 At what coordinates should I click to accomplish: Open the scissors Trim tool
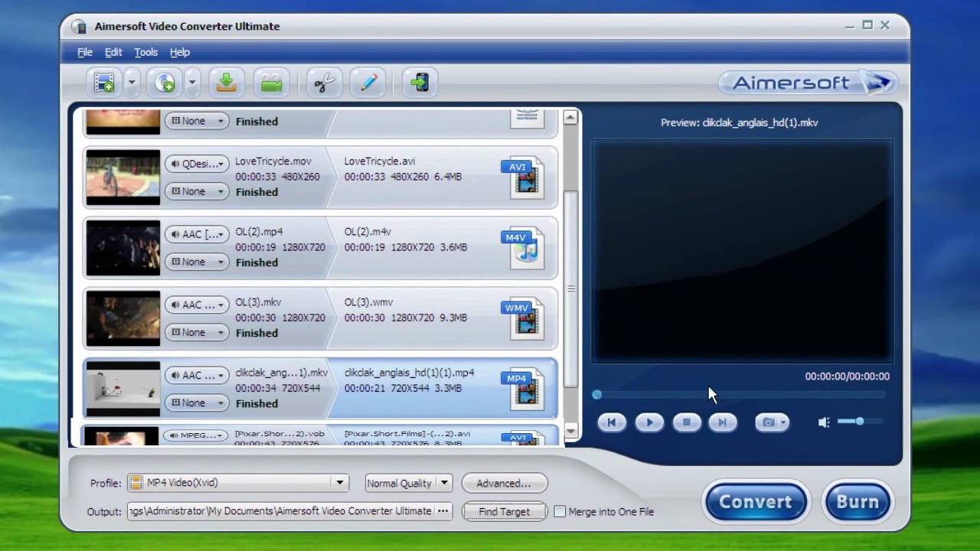[x=325, y=83]
